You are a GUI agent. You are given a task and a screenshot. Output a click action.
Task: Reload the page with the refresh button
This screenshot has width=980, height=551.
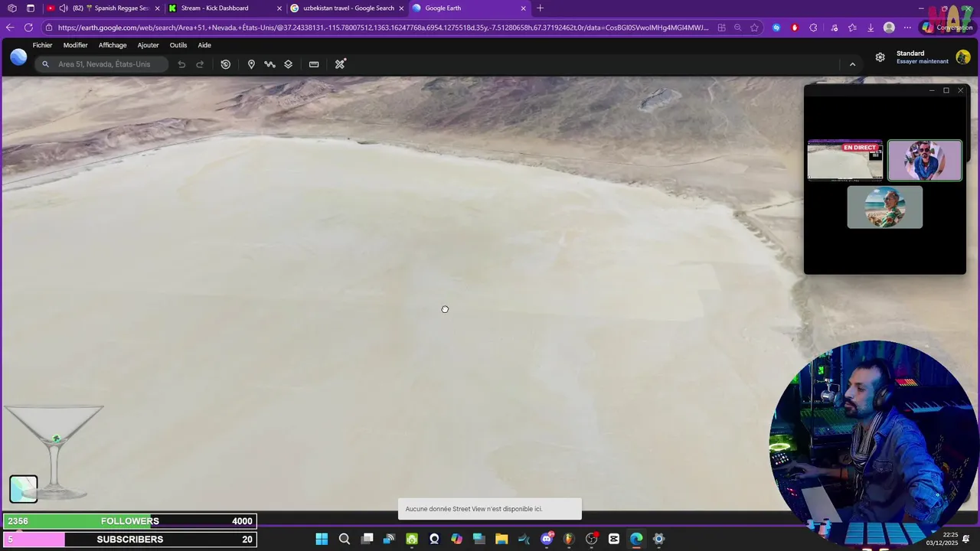coord(28,28)
